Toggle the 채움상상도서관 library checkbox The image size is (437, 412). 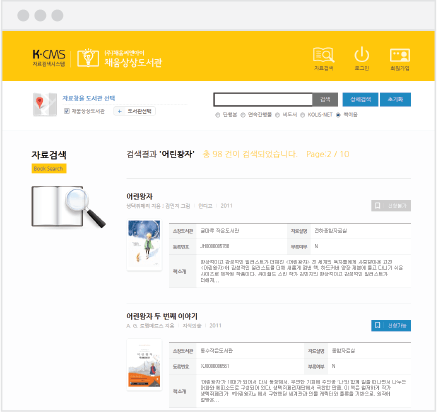pyautogui.click(x=67, y=111)
